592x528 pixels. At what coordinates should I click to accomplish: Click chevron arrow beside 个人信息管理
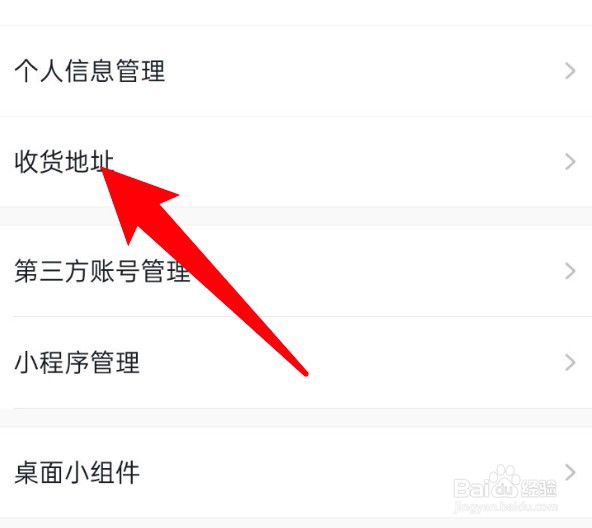coord(570,71)
